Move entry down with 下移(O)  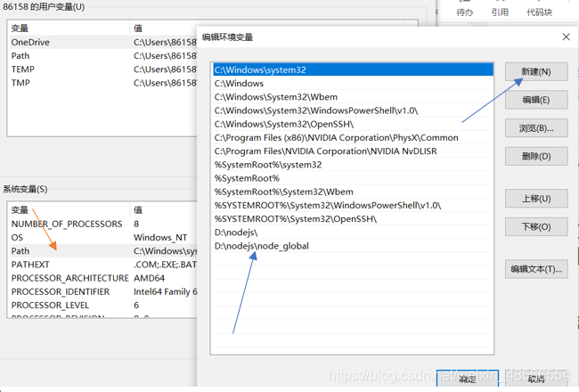click(536, 226)
